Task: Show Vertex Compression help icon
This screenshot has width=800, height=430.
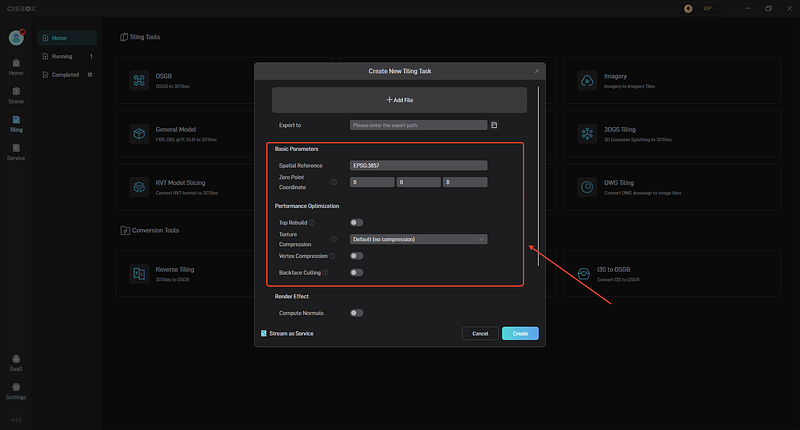Action: (332, 256)
